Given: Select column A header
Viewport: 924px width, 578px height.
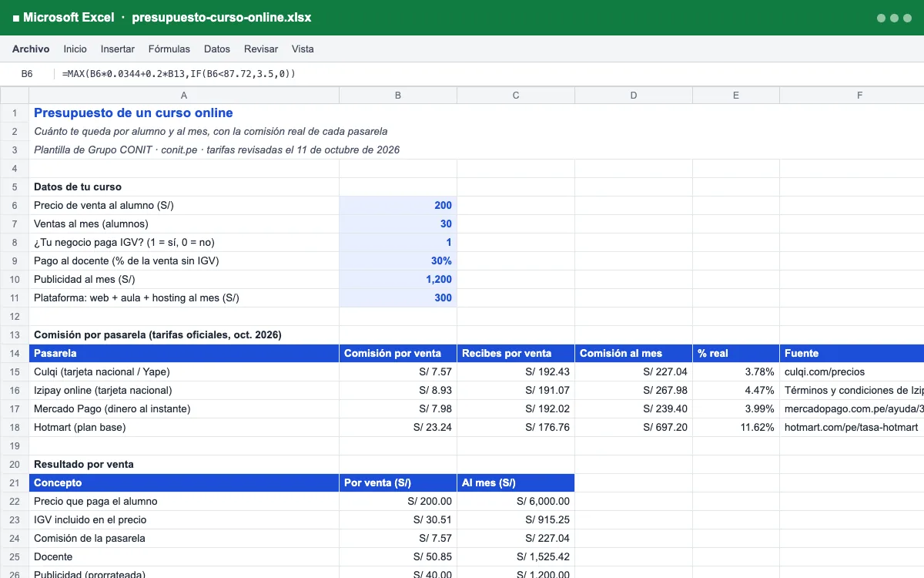Looking at the screenshot, I should pyautogui.click(x=184, y=96).
